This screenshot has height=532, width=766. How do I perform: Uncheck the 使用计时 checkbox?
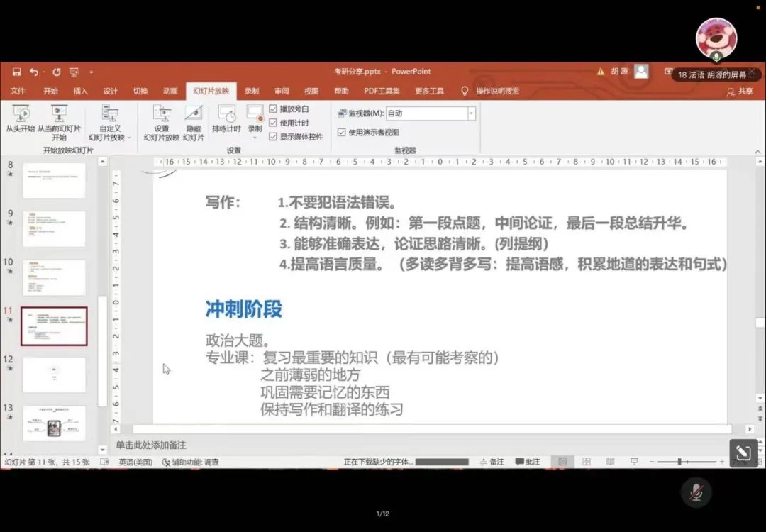pyautogui.click(x=273, y=123)
